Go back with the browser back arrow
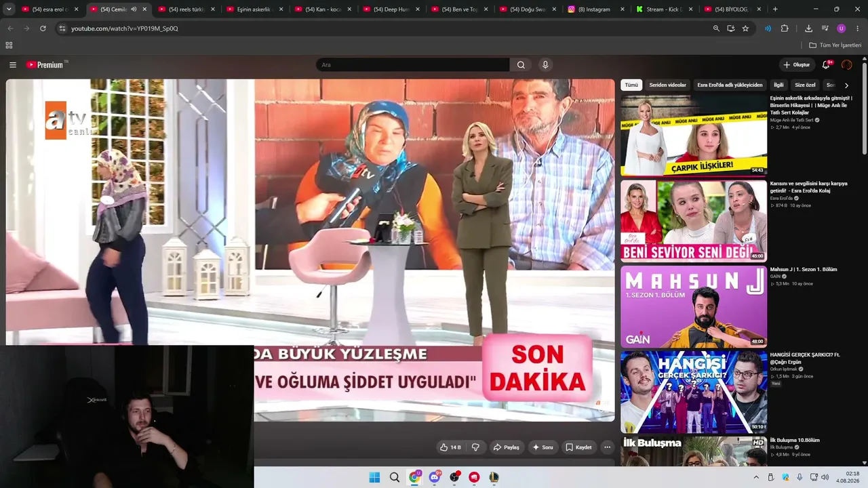The width and height of the screenshot is (868, 488). point(10,28)
